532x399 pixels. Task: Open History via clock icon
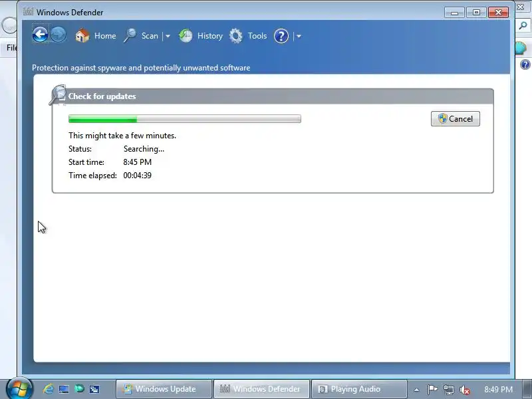coord(186,36)
